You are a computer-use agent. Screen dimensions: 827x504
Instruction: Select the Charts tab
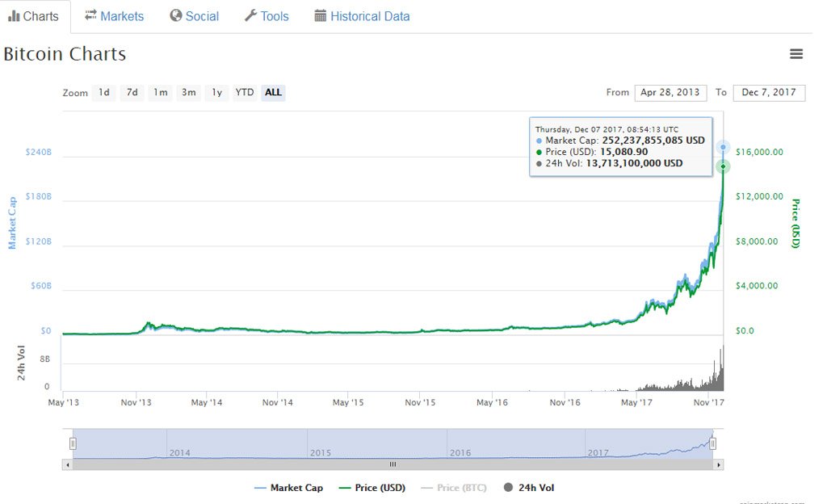point(34,16)
